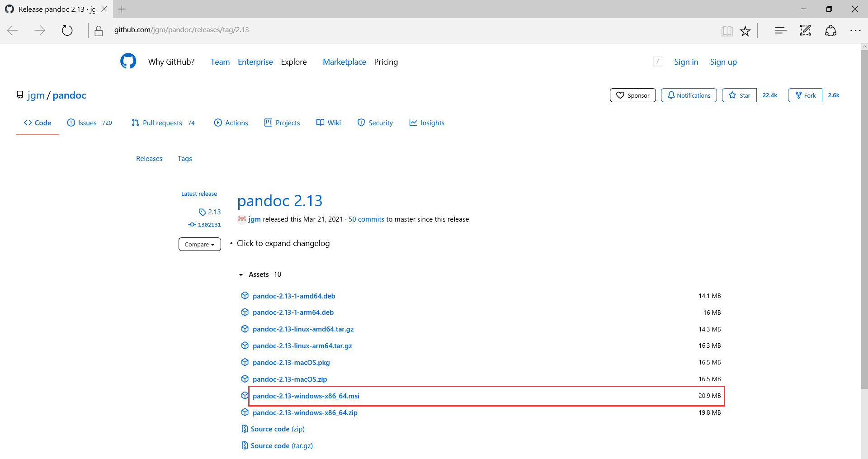Image resolution: width=868 pixels, height=459 pixels.
Task: Open the reading view icon
Action: pos(727,31)
